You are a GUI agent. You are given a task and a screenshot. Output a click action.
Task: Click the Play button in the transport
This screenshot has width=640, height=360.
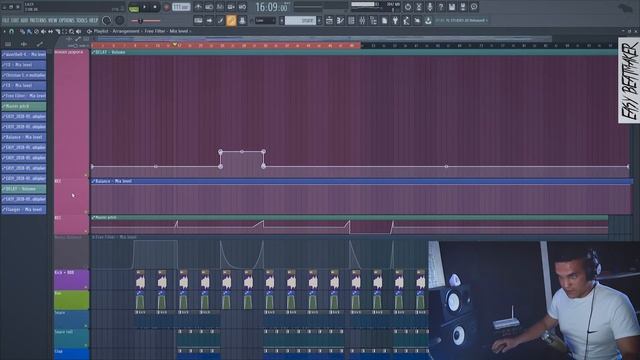[x=144, y=7]
